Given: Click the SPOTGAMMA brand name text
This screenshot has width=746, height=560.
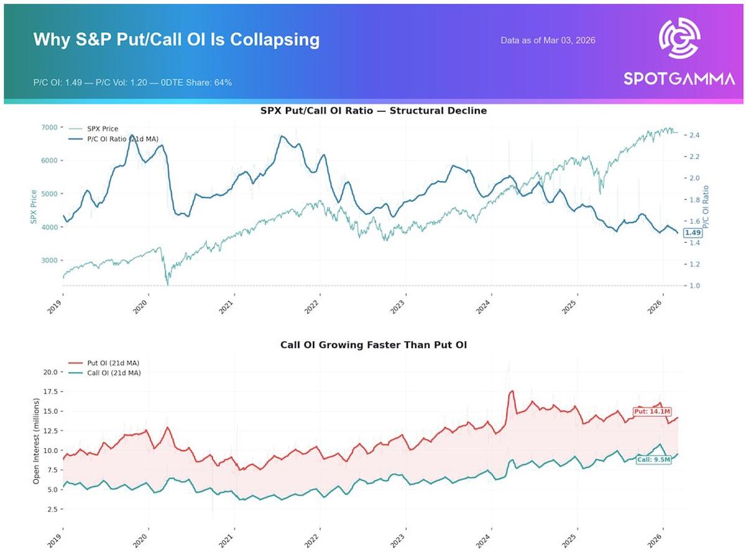Looking at the screenshot, I should [679, 80].
